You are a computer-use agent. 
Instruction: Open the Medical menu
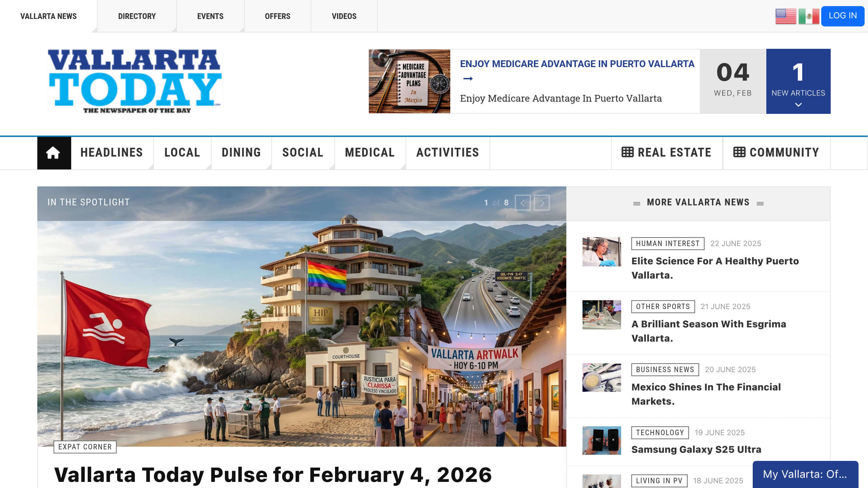(x=370, y=152)
